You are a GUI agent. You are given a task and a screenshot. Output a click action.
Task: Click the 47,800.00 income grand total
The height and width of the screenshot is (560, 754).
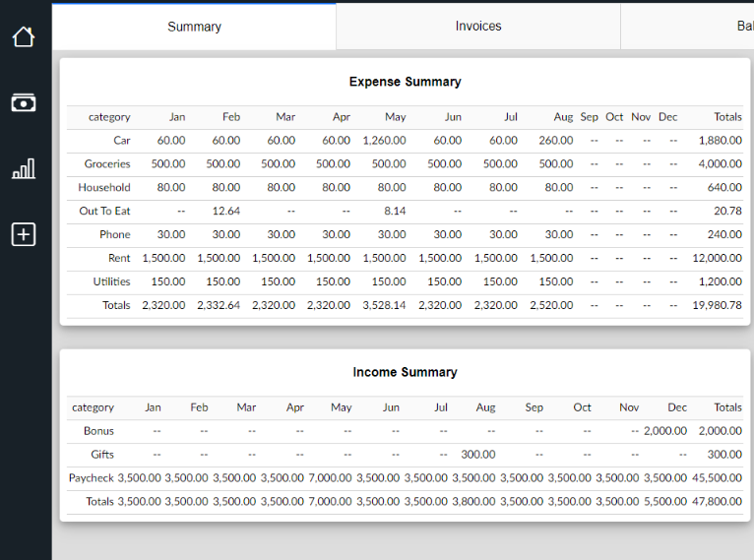click(x=720, y=502)
